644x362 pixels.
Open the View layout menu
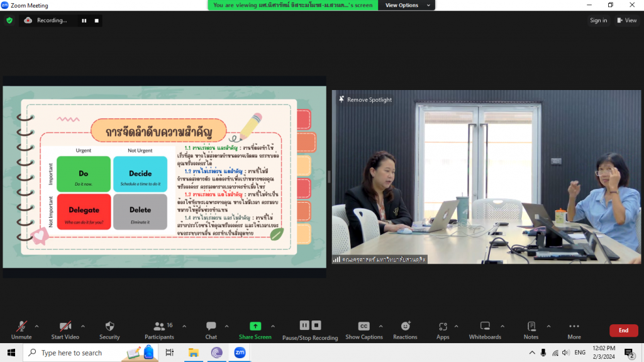(627, 20)
